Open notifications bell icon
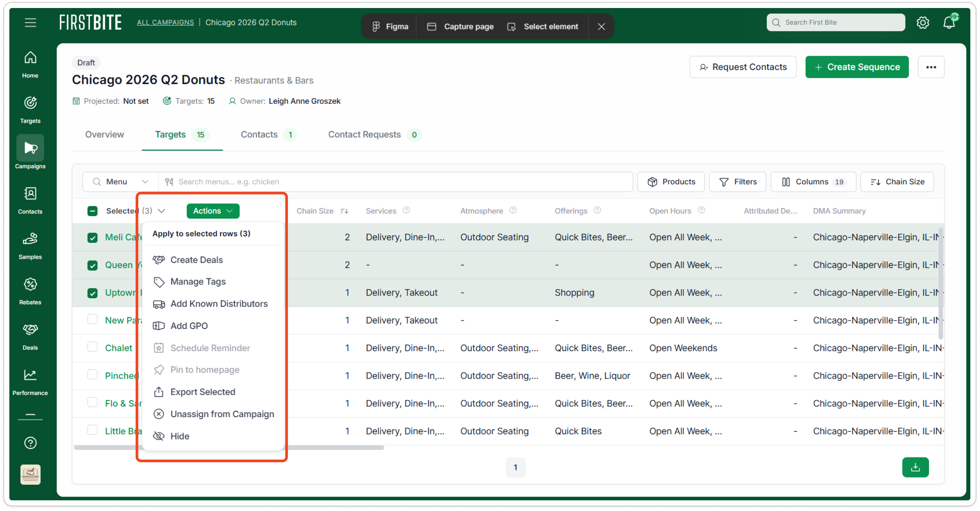980x511 pixels. (949, 22)
